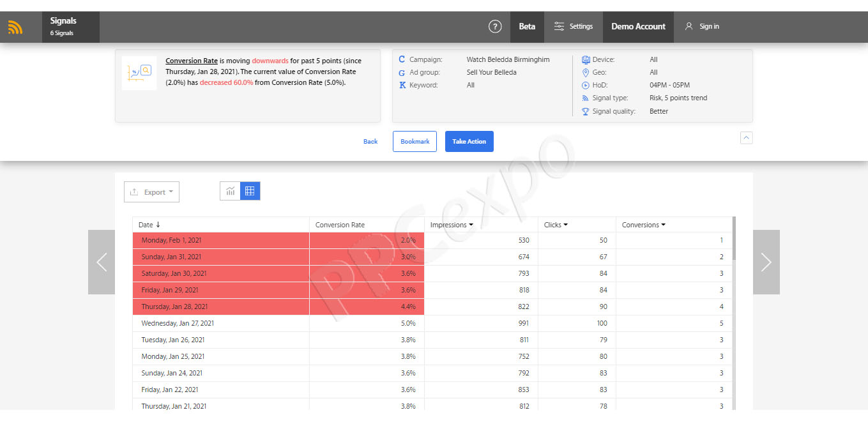Open the Demo Account menu
Image resolution: width=868 pixels, height=424 pixels.
click(x=638, y=27)
